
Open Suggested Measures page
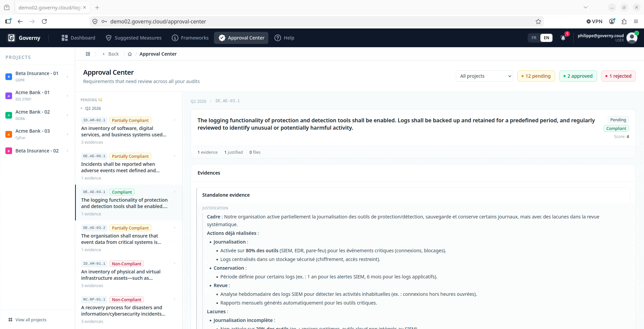133,38
